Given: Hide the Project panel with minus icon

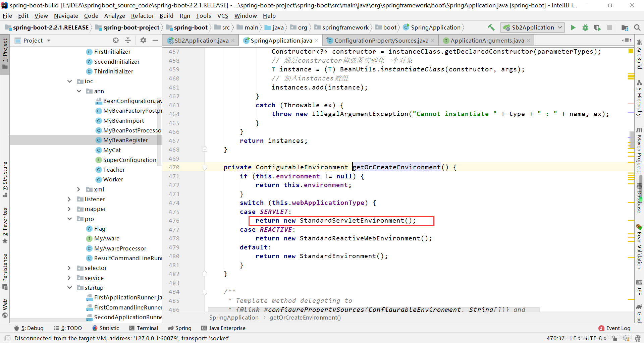Looking at the screenshot, I should click(x=155, y=40).
